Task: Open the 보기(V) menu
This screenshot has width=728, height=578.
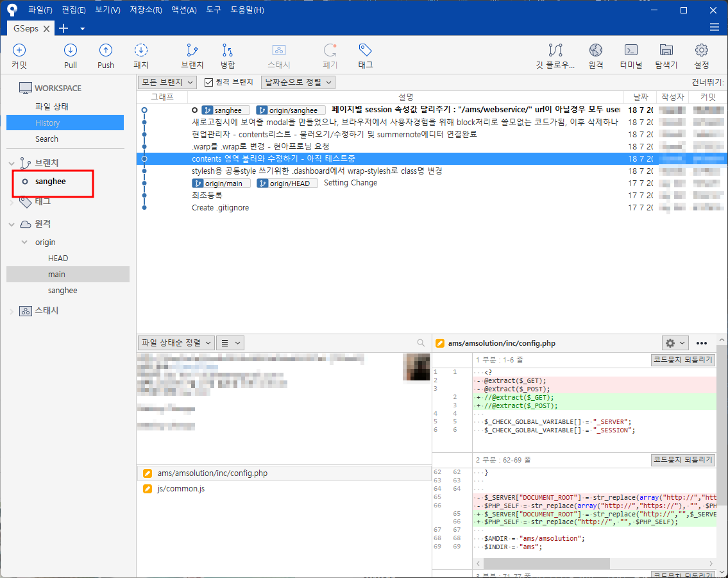Action: click(x=108, y=10)
